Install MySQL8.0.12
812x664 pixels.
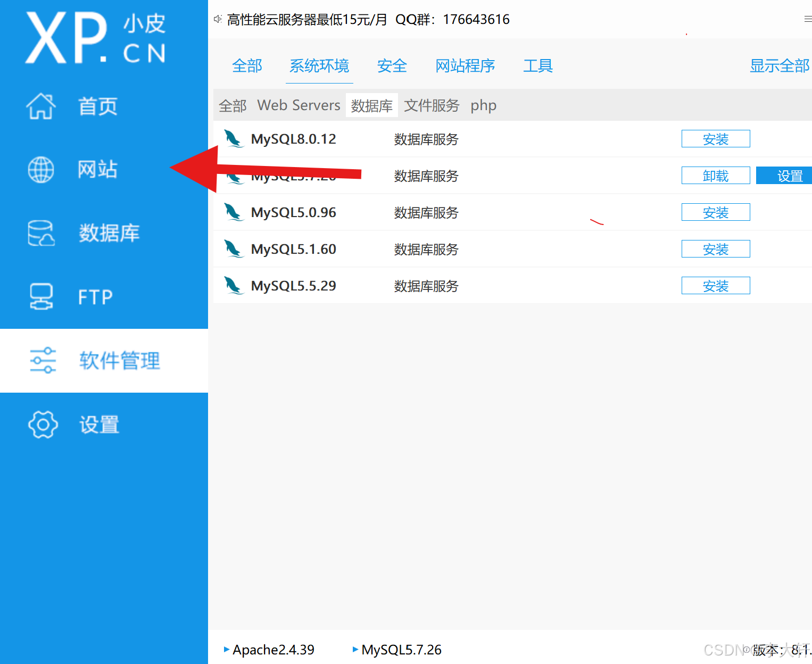tap(716, 139)
